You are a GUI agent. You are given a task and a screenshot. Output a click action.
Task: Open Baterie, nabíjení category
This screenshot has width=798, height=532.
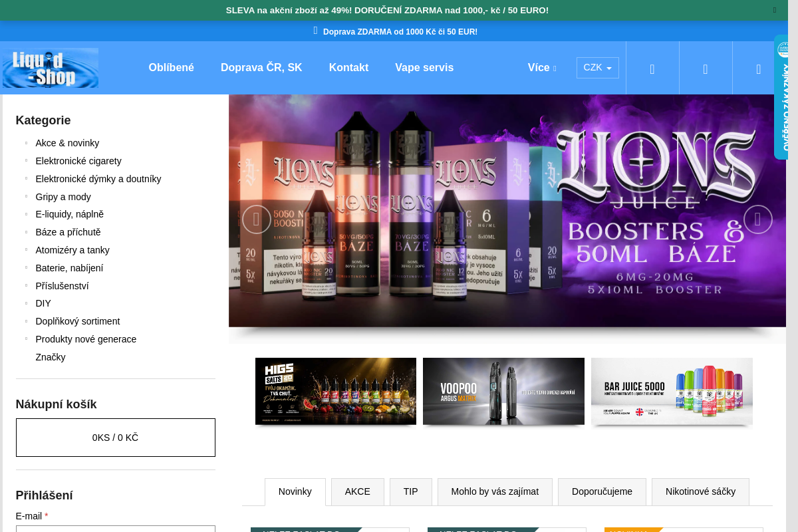pyautogui.click(x=69, y=268)
